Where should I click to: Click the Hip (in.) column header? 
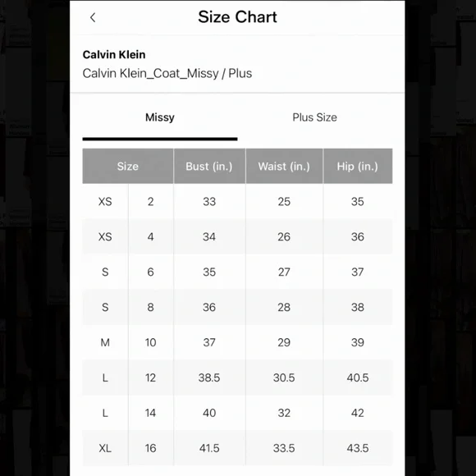(x=358, y=167)
